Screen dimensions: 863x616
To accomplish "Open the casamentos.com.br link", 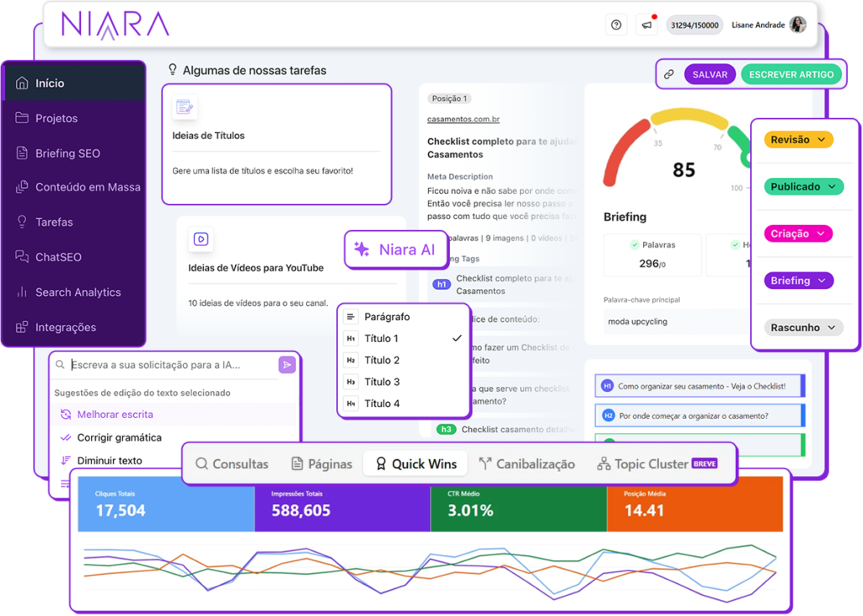I will coord(464,119).
